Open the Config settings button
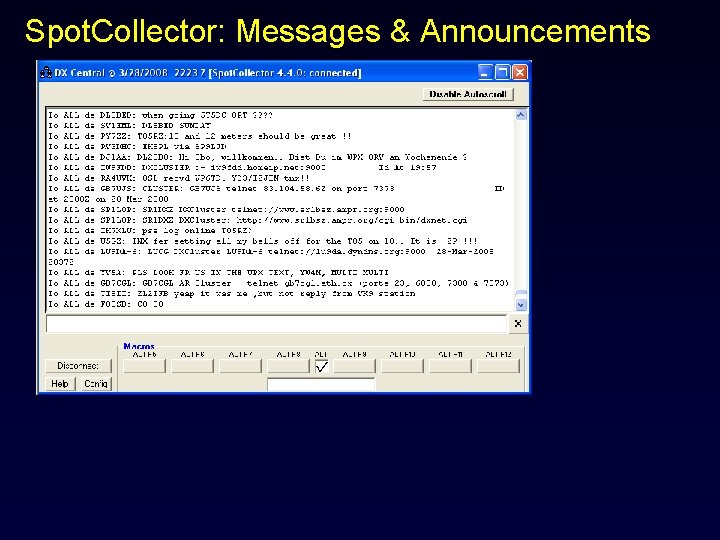Image resolution: width=720 pixels, height=540 pixels. (x=96, y=383)
